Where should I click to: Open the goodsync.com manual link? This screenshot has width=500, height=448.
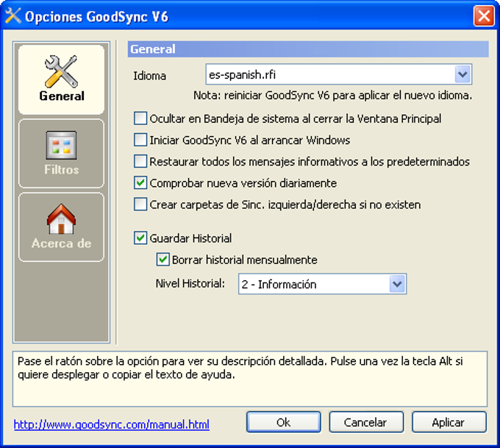(112, 424)
